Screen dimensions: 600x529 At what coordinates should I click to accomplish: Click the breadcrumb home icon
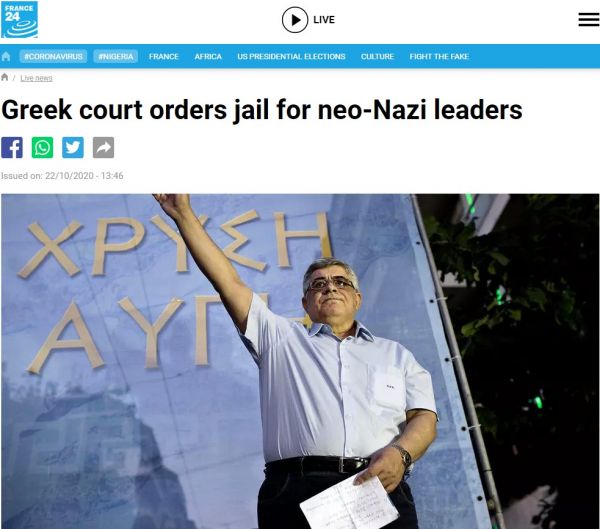[5, 77]
